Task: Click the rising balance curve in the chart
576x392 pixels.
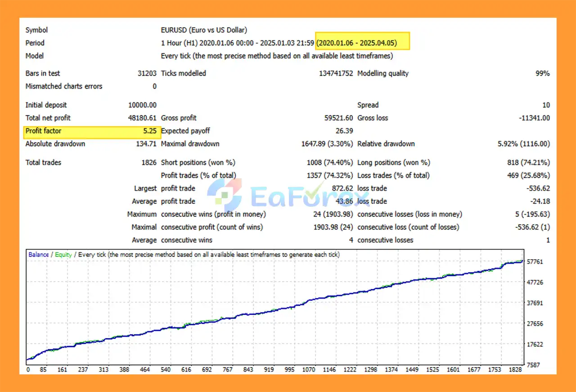Action: [270, 311]
